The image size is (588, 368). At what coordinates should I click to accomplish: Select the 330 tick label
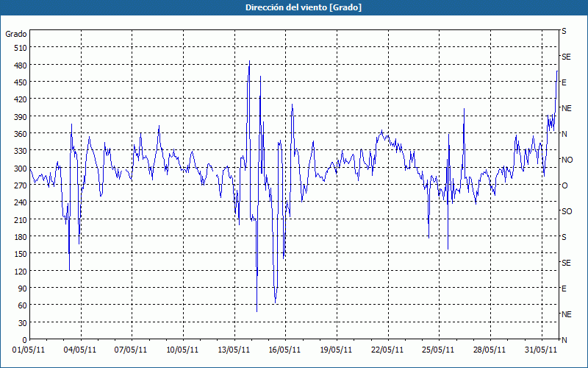click(x=21, y=151)
